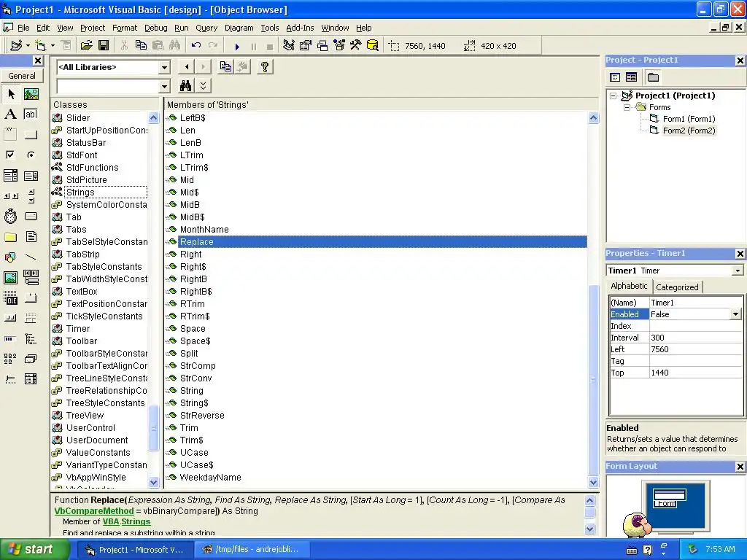Screen dimensions: 747x560
Task: Collapse the Forms folder node
Action: point(627,108)
